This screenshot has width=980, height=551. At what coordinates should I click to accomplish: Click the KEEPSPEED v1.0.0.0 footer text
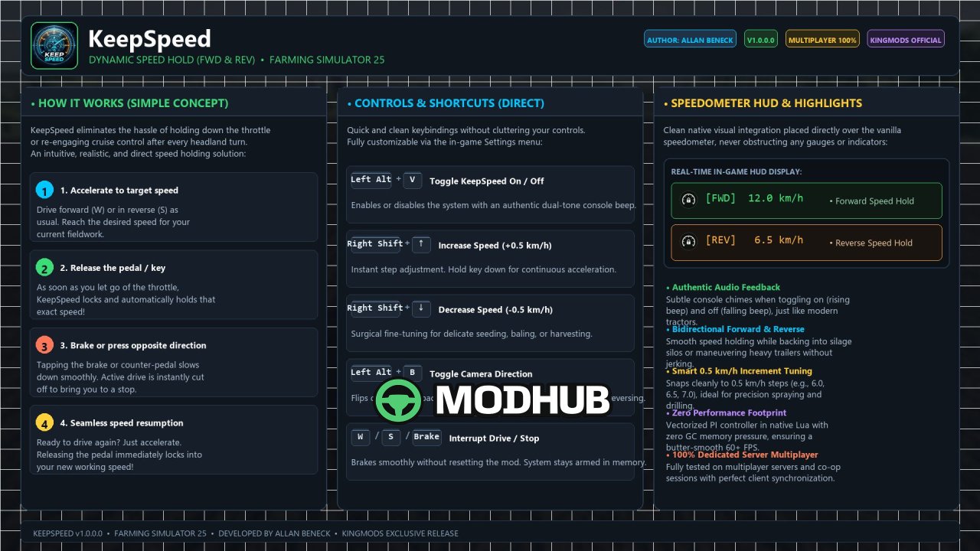67,533
